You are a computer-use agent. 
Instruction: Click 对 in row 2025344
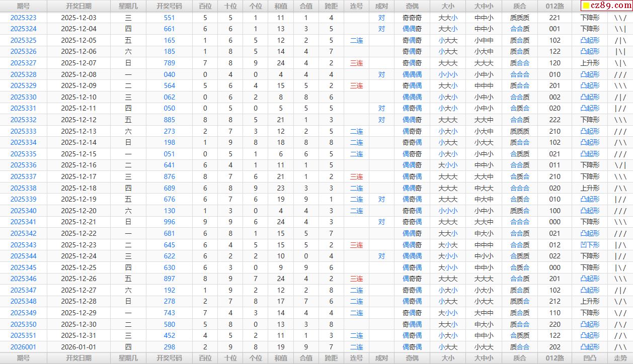(381, 256)
